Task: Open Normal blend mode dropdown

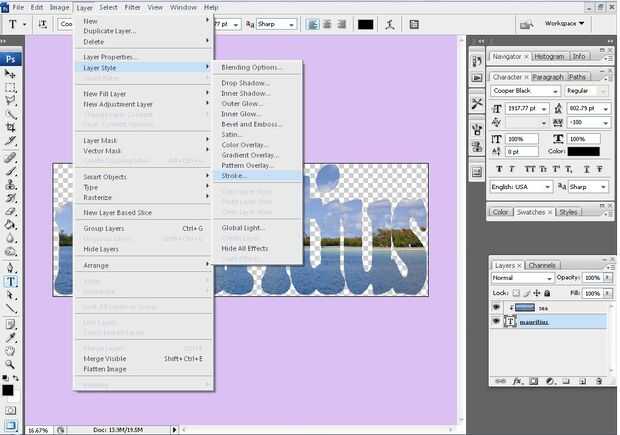Action: pyautogui.click(x=522, y=278)
